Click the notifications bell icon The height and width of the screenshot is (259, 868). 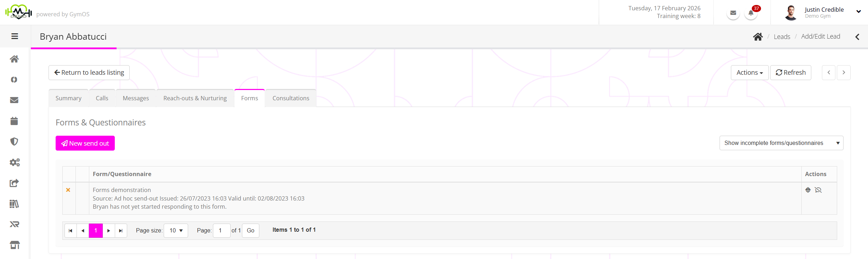pos(751,13)
